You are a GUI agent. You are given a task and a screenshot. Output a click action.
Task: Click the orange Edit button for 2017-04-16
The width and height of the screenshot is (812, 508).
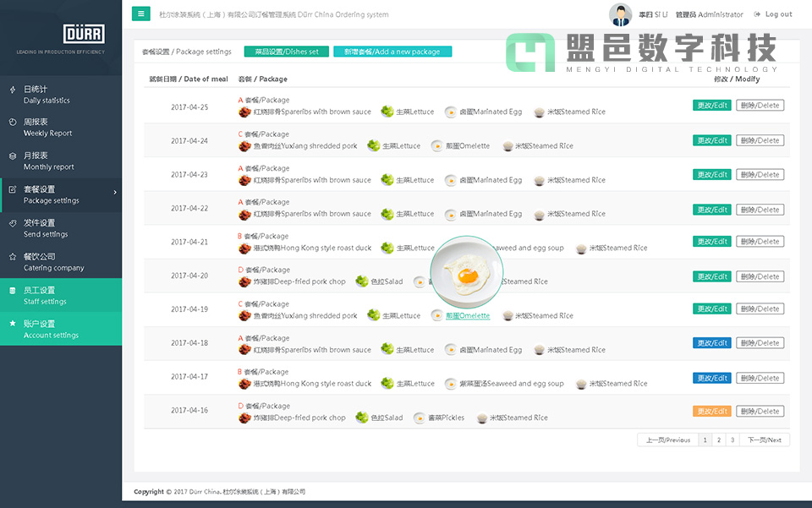click(x=711, y=412)
